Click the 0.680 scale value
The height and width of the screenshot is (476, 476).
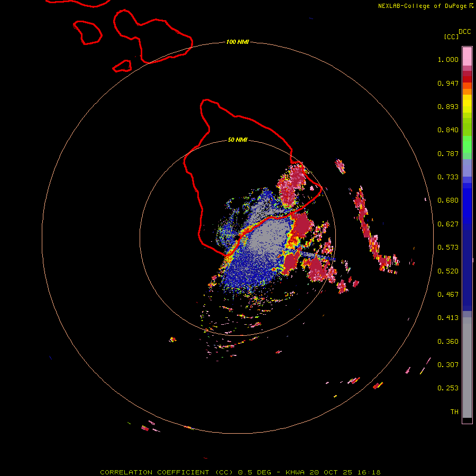click(x=448, y=200)
